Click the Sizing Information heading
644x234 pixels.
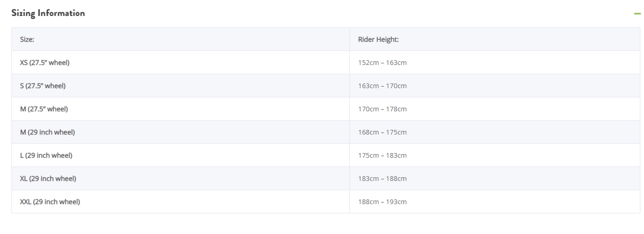48,13
